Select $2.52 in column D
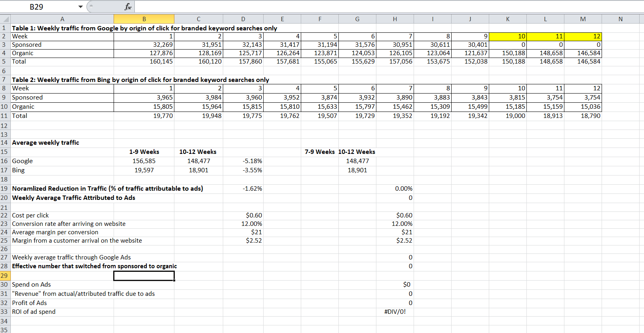 point(243,241)
